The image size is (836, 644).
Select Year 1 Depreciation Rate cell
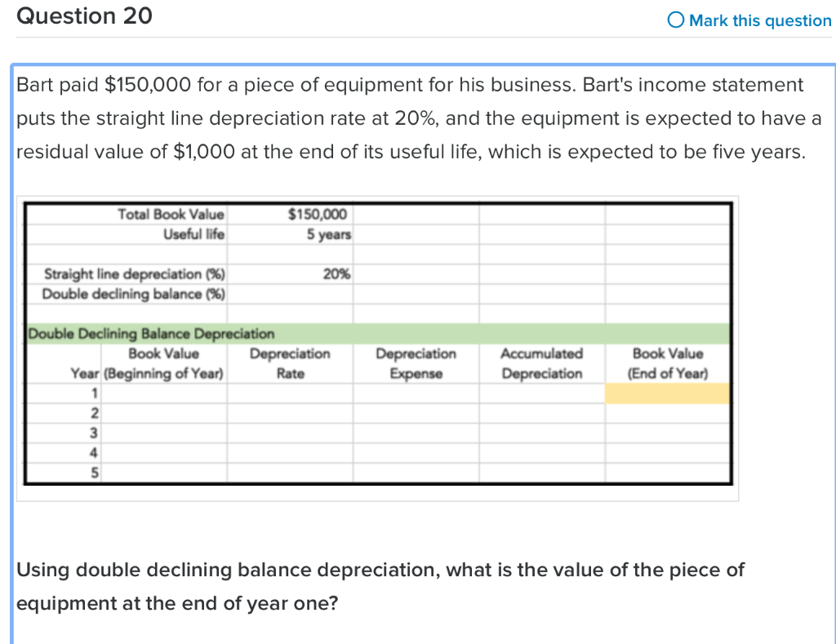(x=291, y=393)
